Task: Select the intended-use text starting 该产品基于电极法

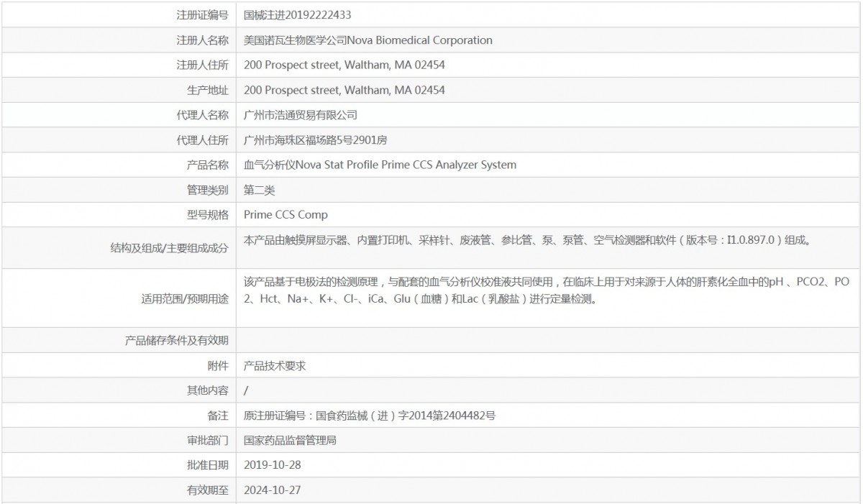Action: click(547, 290)
